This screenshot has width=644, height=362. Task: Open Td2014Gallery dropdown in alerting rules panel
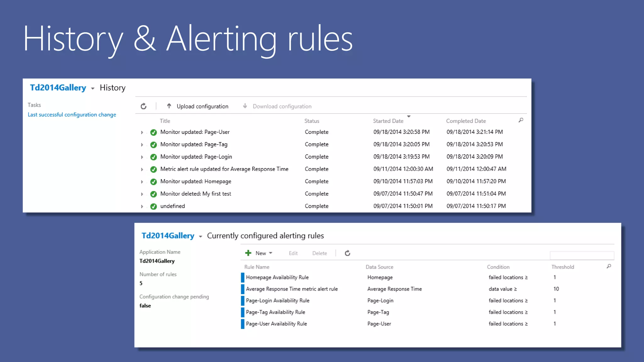coord(200,237)
